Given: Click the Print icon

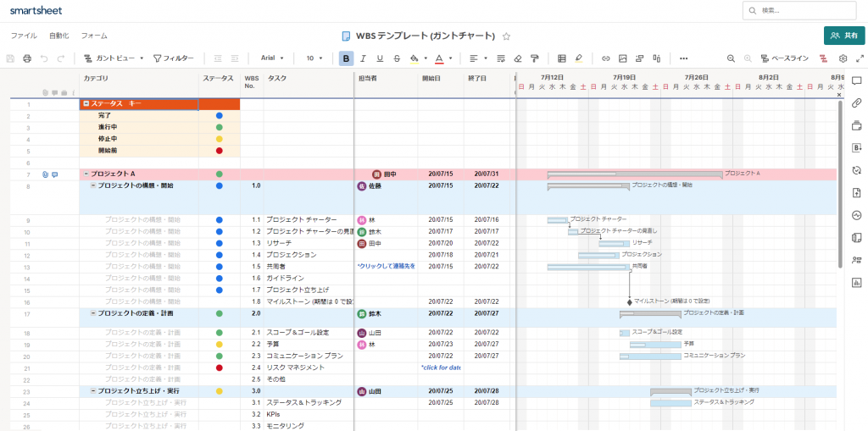Looking at the screenshot, I should coord(27,58).
